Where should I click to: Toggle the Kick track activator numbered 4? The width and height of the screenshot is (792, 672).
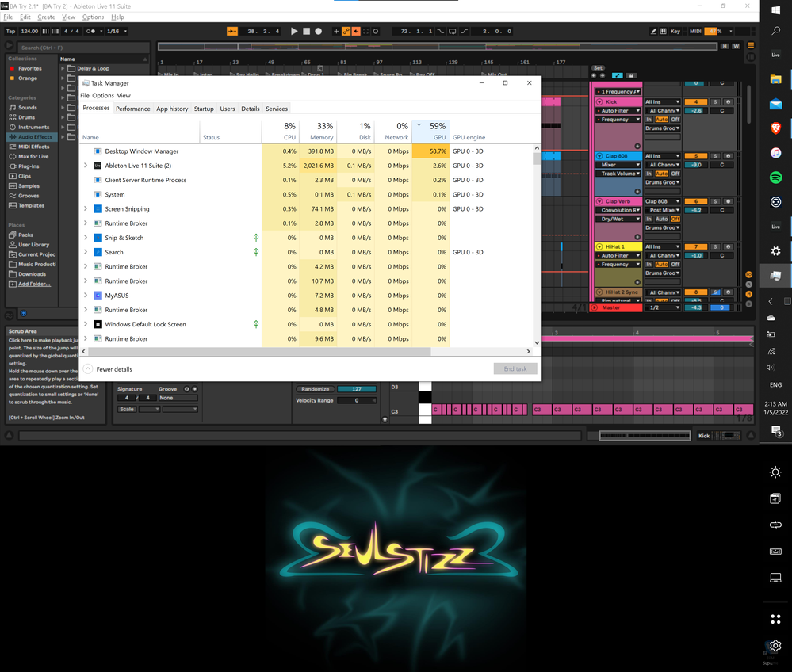click(695, 102)
